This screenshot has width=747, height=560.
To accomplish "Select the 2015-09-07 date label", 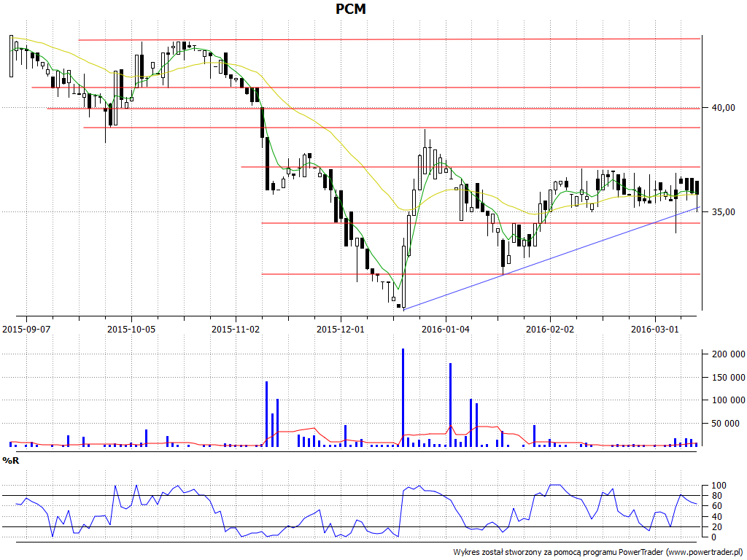I will [x=26, y=329].
